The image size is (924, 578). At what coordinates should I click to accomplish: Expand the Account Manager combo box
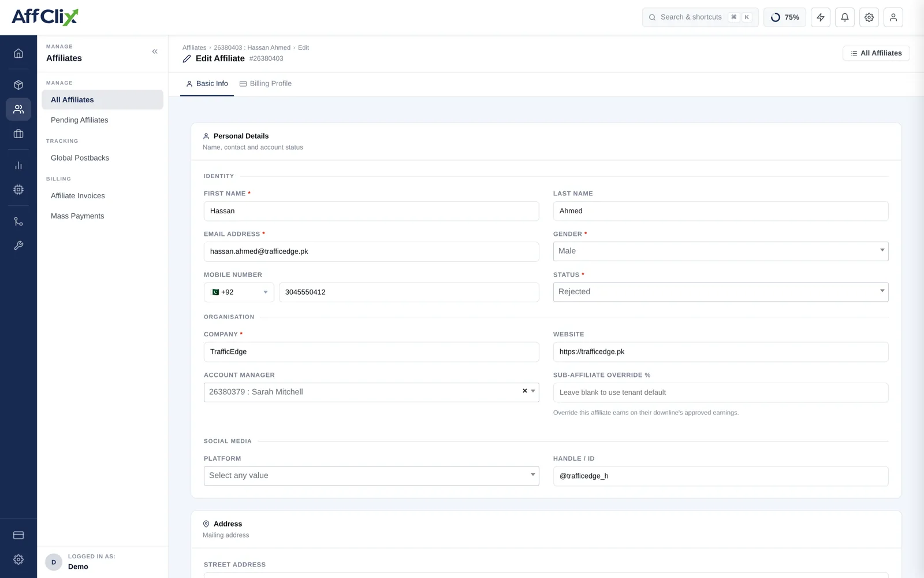click(x=371, y=392)
